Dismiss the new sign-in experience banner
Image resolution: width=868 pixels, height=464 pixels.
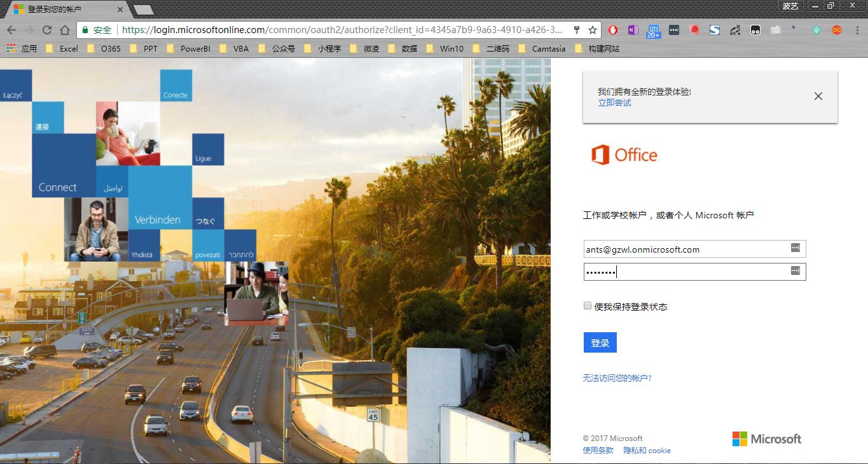[x=818, y=96]
